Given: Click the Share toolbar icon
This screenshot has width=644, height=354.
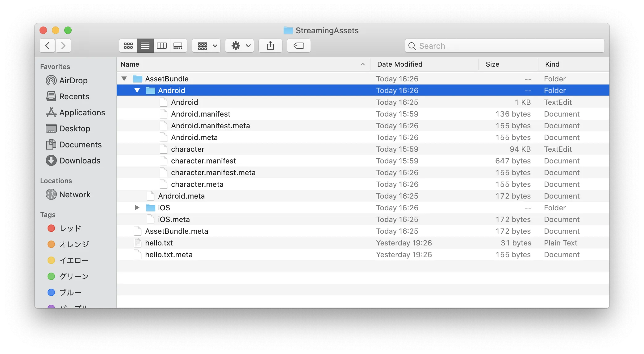Looking at the screenshot, I should [270, 46].
